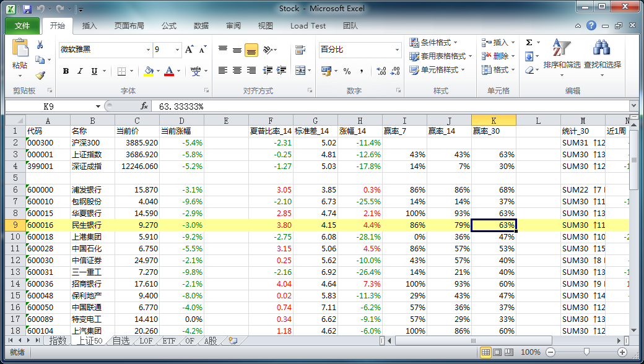Click the Decrease Indent icon
The height and width of the screenshot is (364, 644).
[268, 71]
